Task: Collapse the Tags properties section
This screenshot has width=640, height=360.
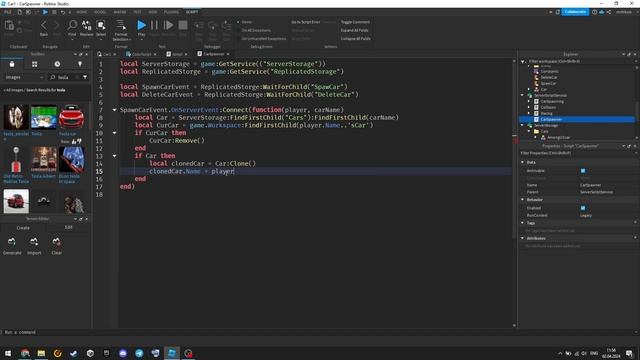Action: point(523,223)
